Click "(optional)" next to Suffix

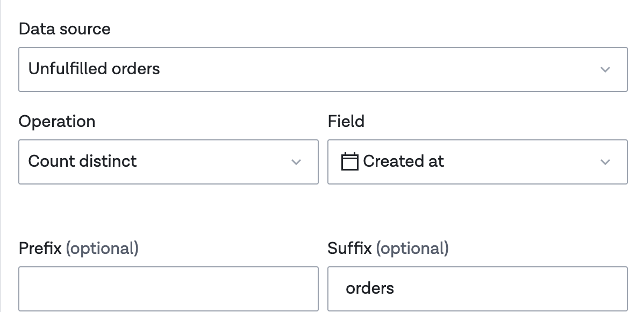(x=412, y=249)
